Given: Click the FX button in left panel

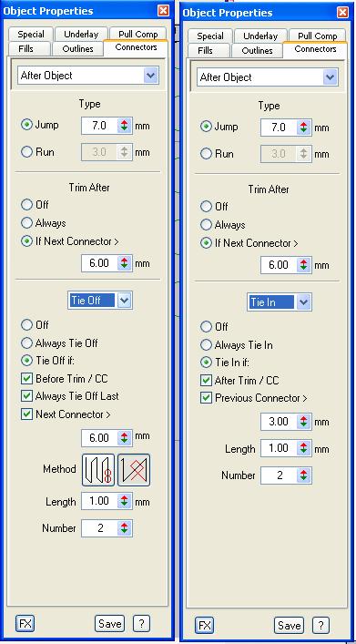Looking at the screenshot, I should click(x=25, y=624).
